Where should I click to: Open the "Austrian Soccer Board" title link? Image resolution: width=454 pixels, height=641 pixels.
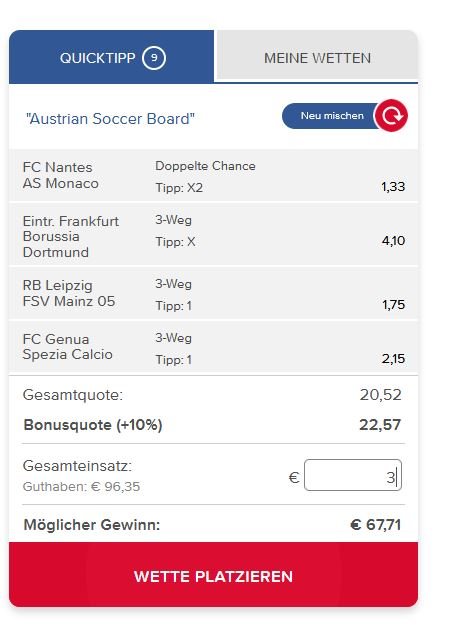click(x=110, y=119)
